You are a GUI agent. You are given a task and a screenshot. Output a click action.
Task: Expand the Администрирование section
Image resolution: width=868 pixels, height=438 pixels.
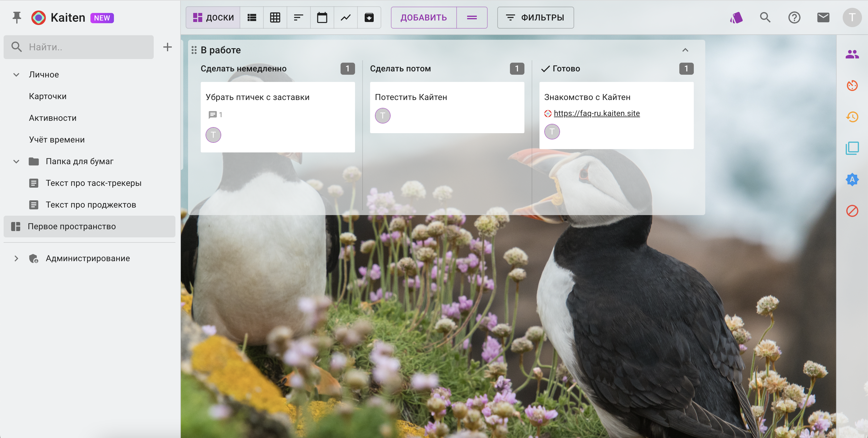click(x=16, y=258)
